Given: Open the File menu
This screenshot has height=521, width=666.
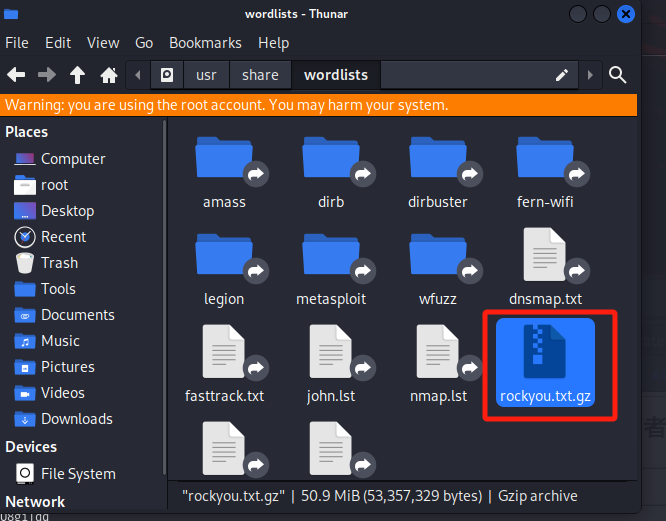Looking at the screenshot, I should (17, 43).
